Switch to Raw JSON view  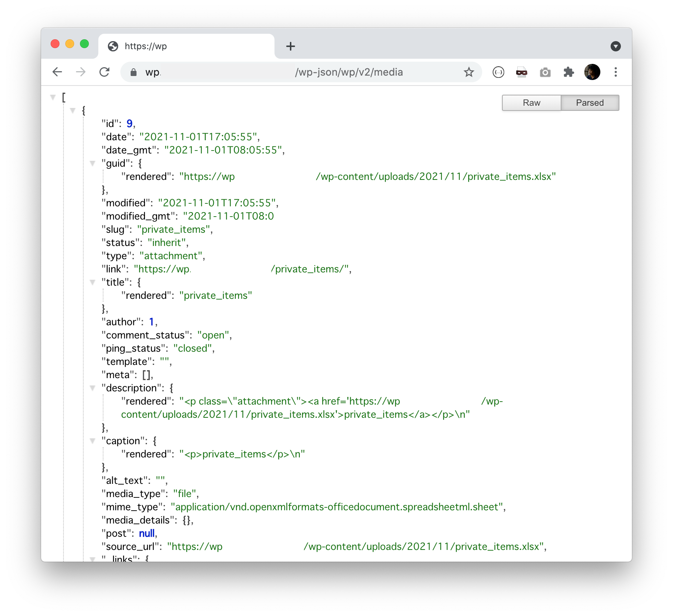tap(531, 103)
